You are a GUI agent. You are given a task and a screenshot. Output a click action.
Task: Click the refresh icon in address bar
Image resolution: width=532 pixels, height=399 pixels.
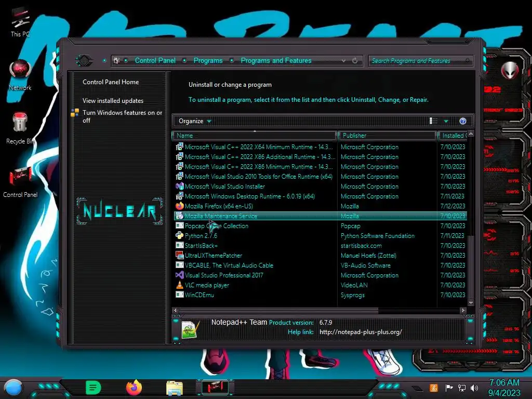[x=355, y=61]
